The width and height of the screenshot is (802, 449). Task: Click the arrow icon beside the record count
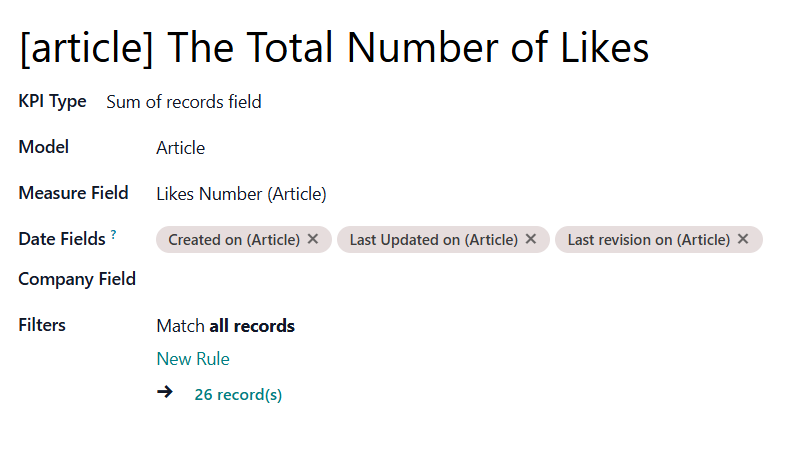pos(166,393)
